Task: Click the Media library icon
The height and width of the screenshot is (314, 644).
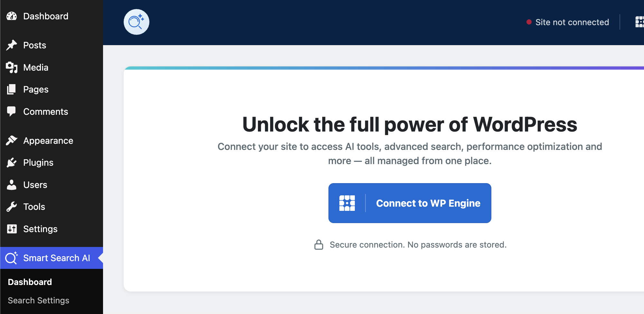Action: 12,67
